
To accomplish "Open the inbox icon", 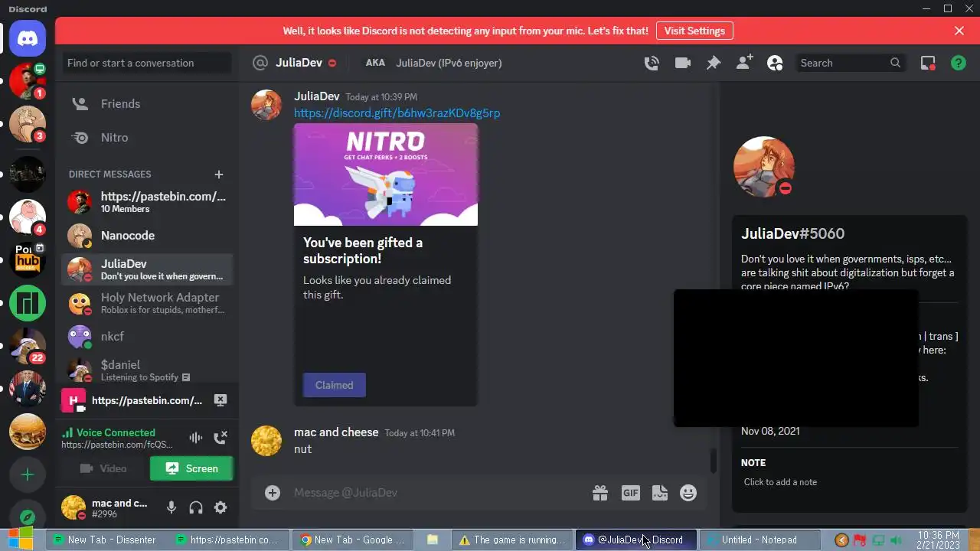I will (928, 63).
